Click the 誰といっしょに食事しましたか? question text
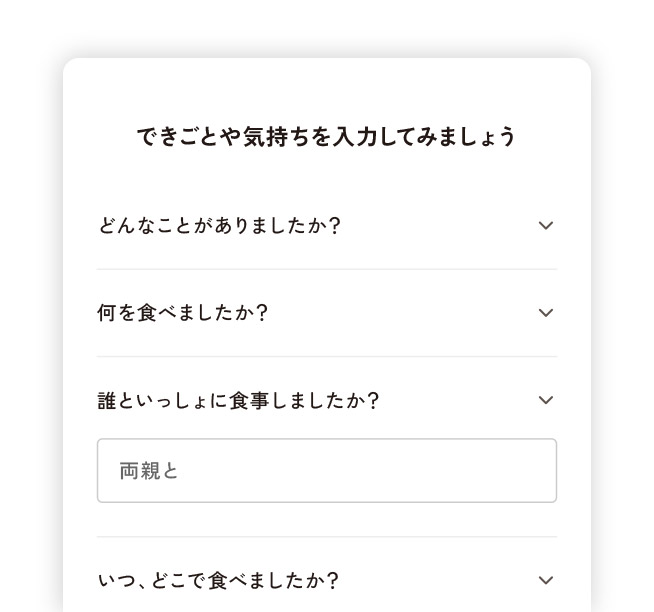 tap(238, 400)
